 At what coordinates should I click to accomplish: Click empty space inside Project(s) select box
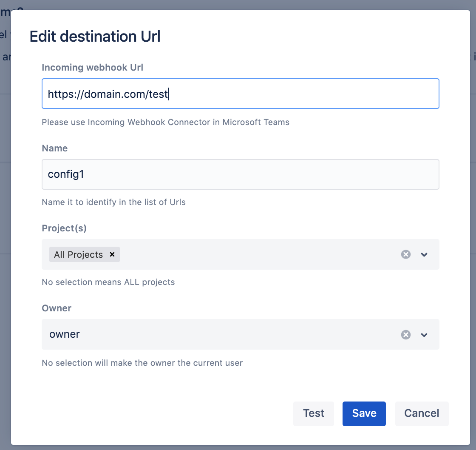coord(255,254)
